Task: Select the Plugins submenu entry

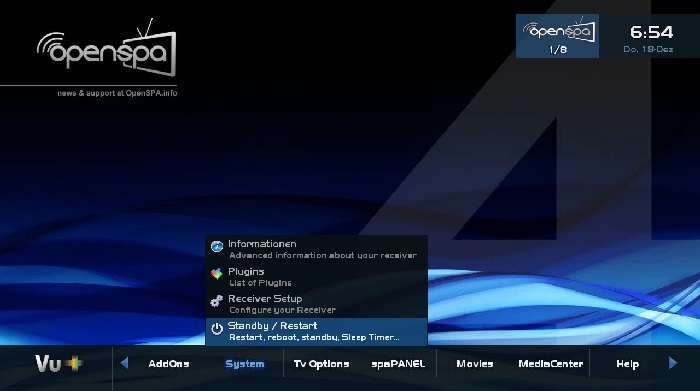Action: (317, 277)
